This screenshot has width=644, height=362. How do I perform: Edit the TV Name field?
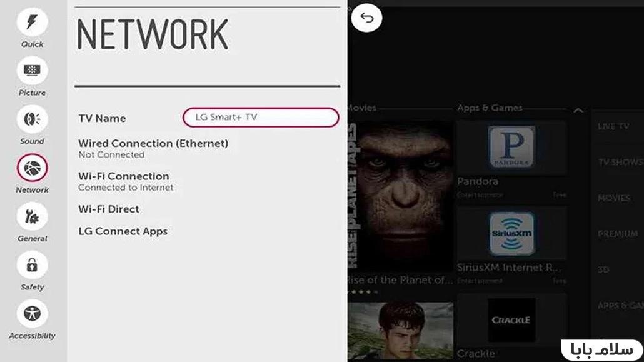click(260, 118)
